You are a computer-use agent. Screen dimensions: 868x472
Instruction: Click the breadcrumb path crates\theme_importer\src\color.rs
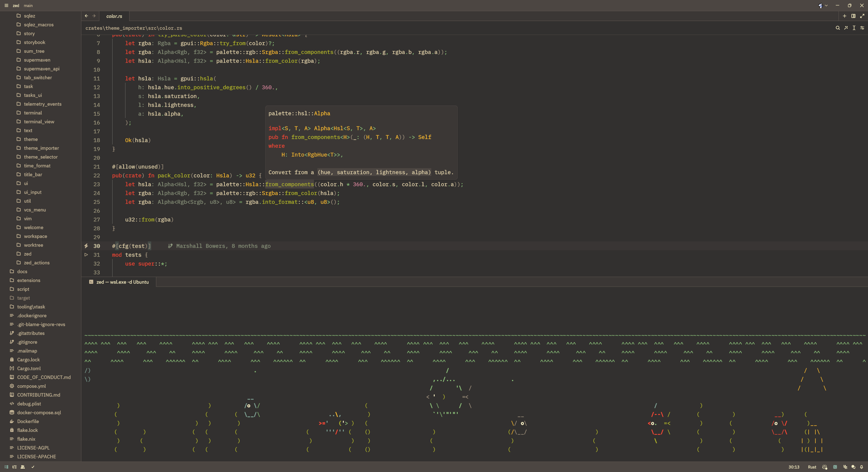[x=134, y=28]
